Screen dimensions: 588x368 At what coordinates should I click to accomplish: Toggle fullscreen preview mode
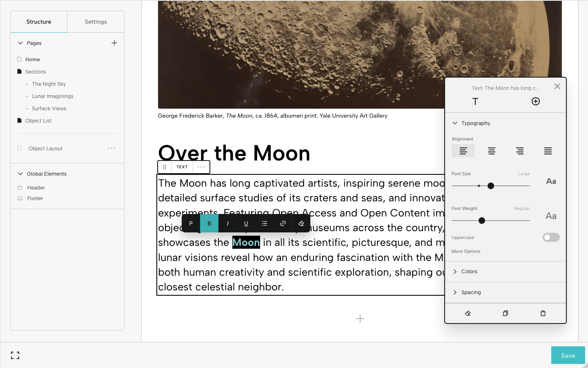pos(15,355)
